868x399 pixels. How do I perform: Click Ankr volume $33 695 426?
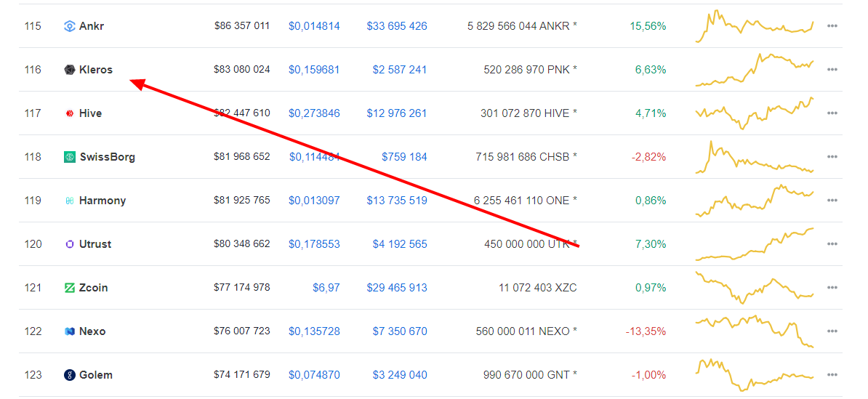point(397,26)
